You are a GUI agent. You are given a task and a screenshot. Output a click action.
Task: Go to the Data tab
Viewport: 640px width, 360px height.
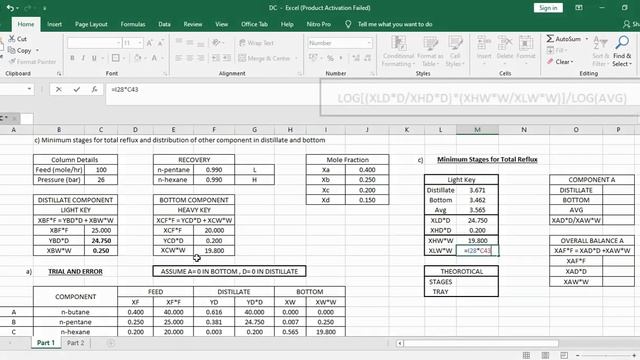164,24
